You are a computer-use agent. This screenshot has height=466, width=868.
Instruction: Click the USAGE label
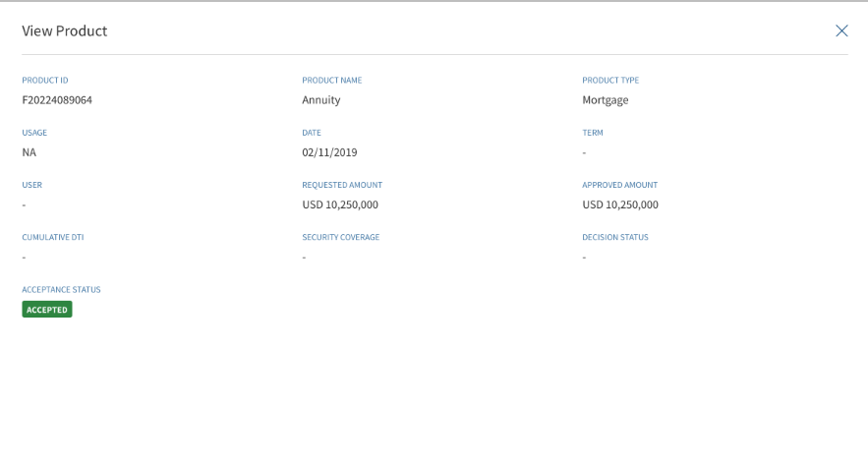point(34,133)
